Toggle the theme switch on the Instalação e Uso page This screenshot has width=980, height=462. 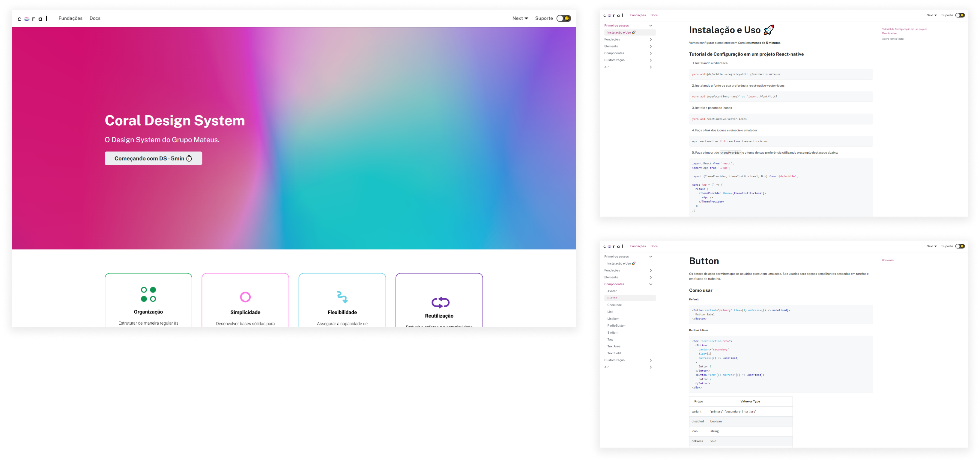960,15
